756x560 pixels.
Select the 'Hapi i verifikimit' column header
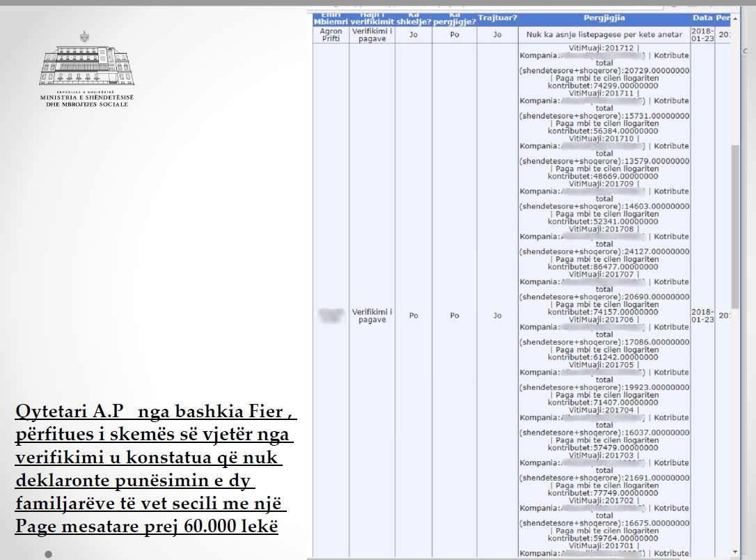point(372,18)
